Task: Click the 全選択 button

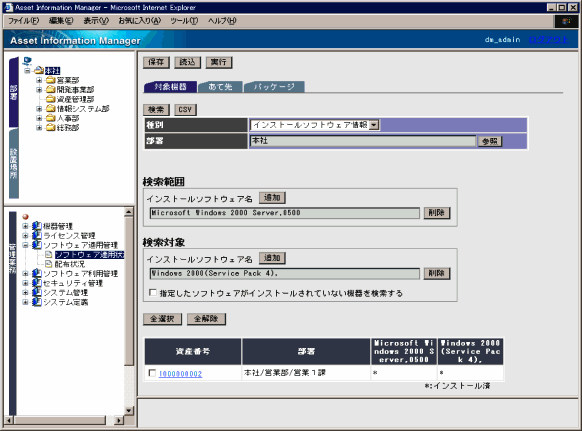Action: [163, 319]
